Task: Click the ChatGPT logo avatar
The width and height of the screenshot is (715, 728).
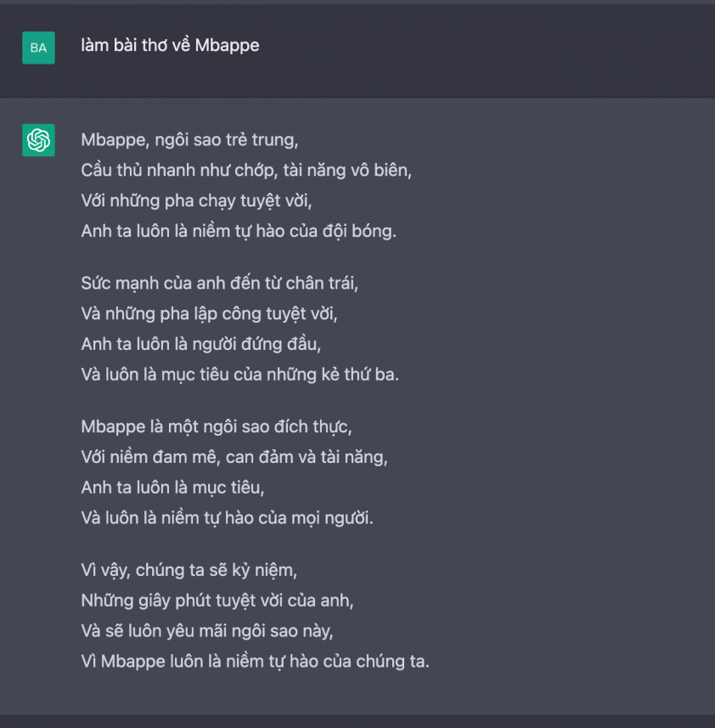Action: pos(38,140)
